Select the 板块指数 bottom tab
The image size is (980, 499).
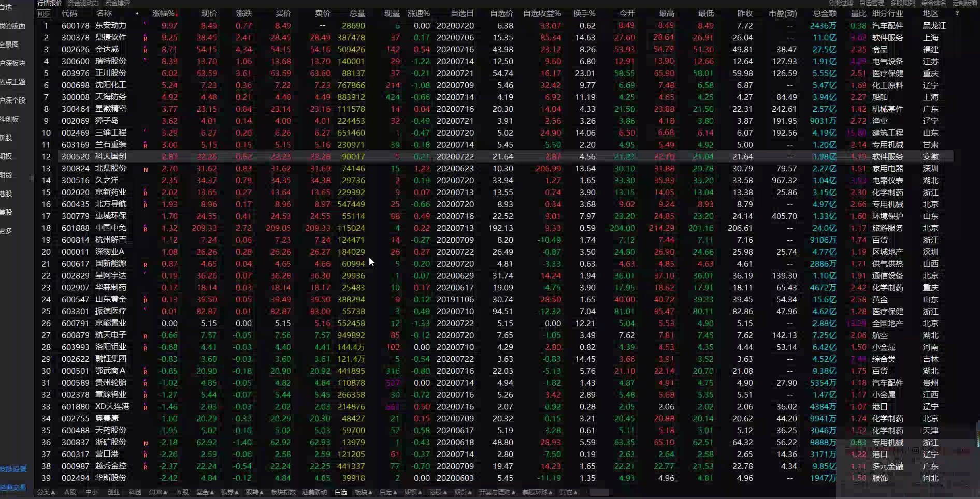point(283,492)
